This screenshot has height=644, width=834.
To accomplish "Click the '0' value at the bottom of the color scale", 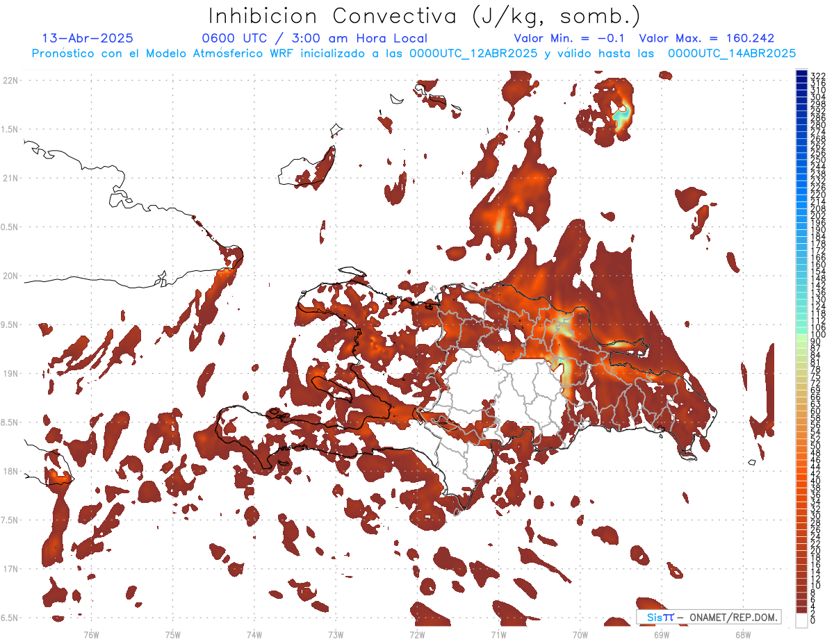I will [813, 620].
